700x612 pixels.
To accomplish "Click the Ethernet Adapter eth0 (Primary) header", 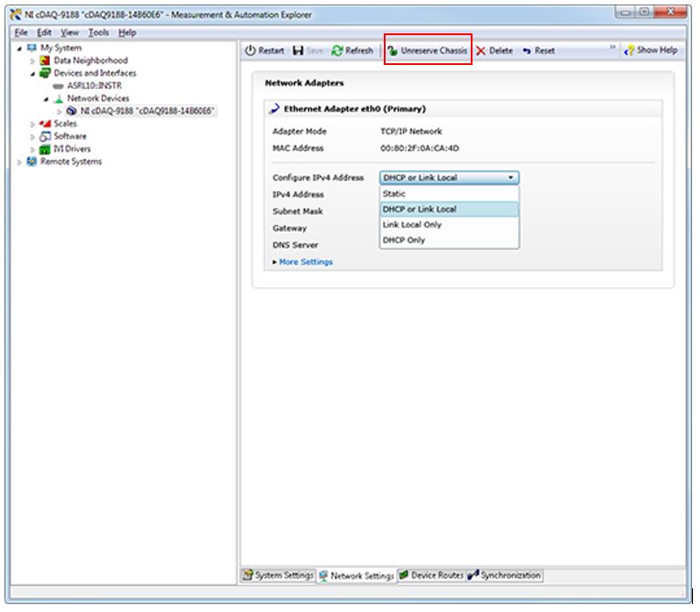I will [355, 109].
